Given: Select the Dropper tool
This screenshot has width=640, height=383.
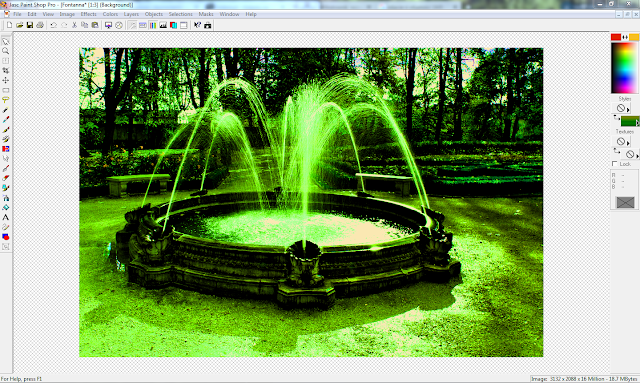Looking at the screenshot, I should coord(6,120).
